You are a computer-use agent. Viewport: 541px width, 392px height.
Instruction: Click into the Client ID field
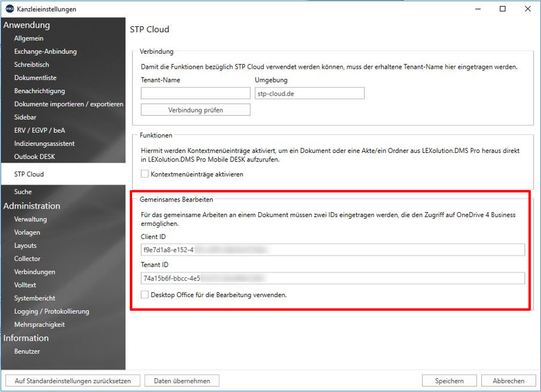(x=332, y=250)
